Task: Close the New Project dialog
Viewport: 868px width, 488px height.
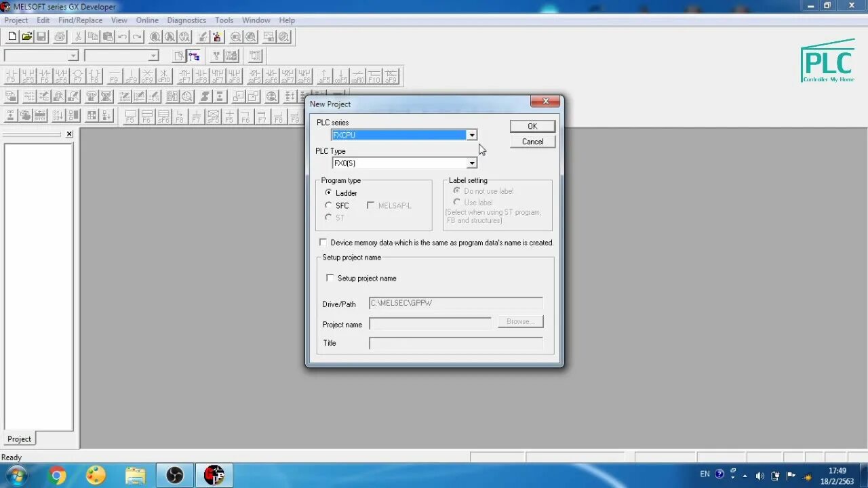Action: 545,102
